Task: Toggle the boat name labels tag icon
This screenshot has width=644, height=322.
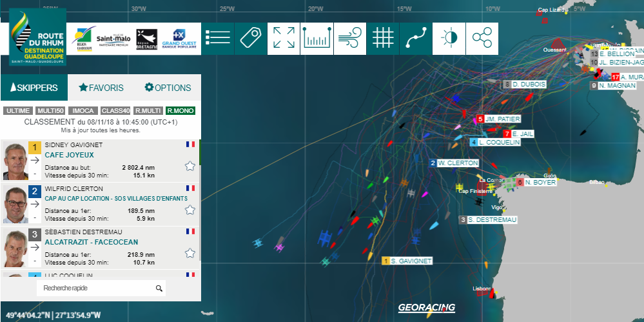Action: coord(251,39)
